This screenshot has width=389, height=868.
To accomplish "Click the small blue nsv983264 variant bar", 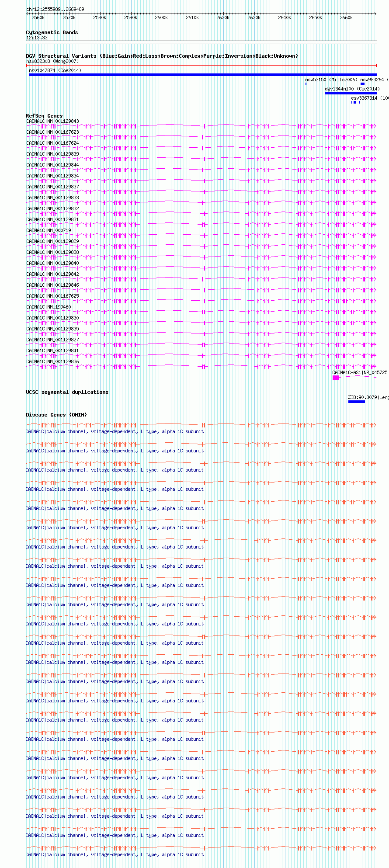I will 362,84.
